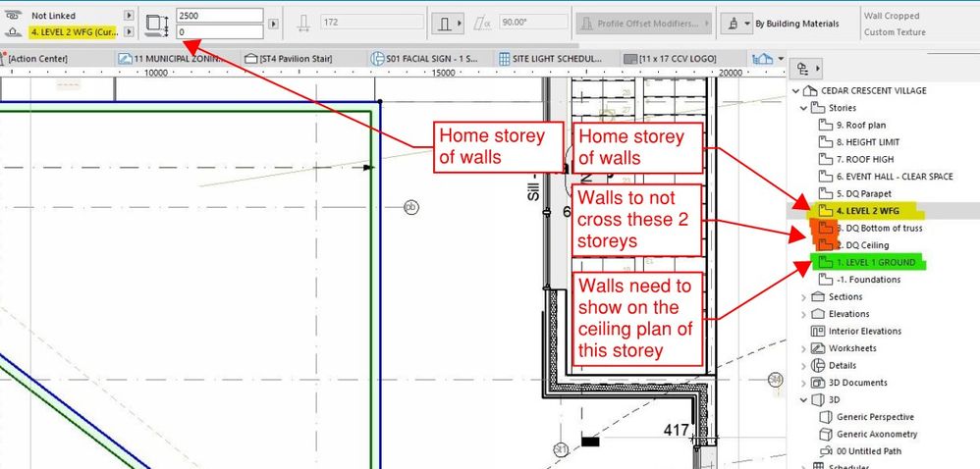Click the Navigator project map selector button
This screenshot has width=980, height=469.
pyautogui.click(x=807, y=68)
